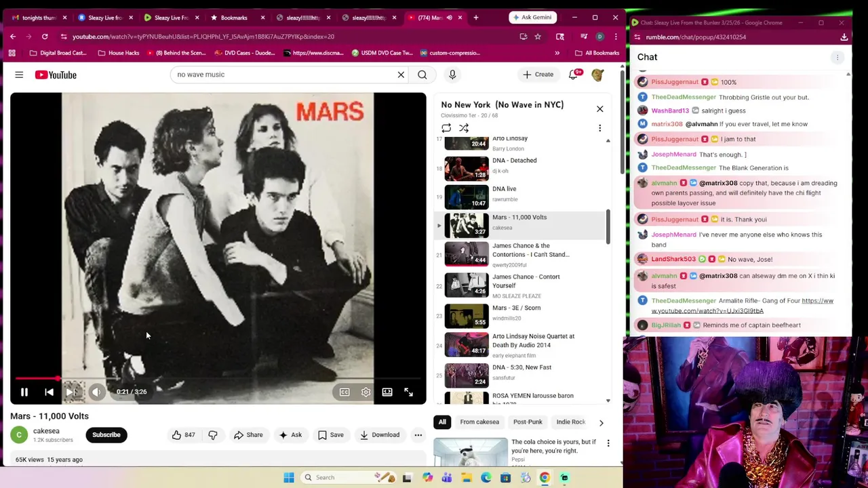868x488 pixels.
Task: Open the Create menu
Action: (x=538, y=75)
